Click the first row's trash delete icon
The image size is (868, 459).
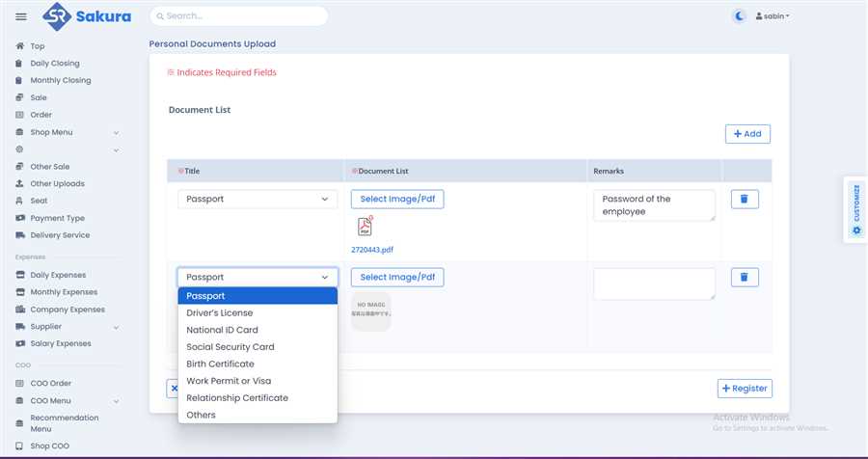click(745, 199)
